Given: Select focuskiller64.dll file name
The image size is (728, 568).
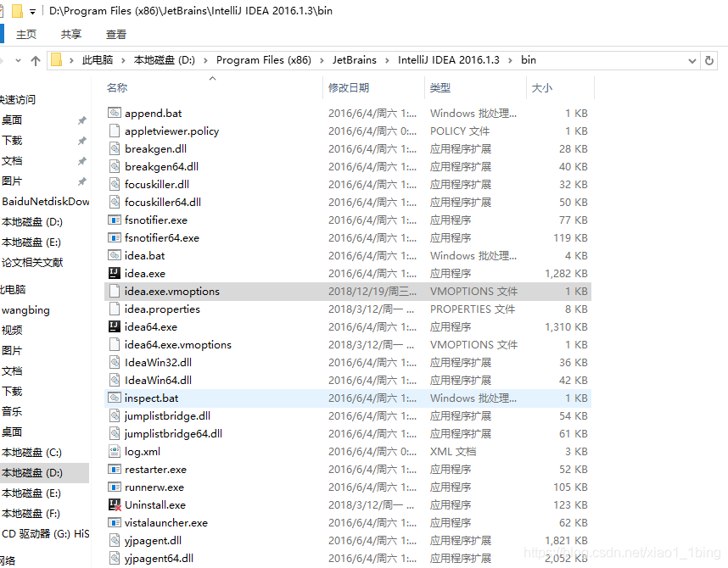Looking at the screenshot, I should coord(163,203).
